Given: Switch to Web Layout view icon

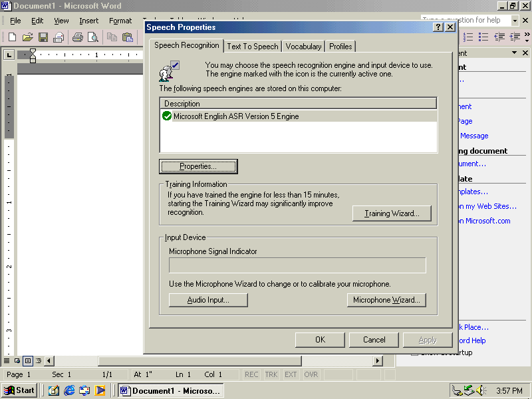Looking at the screenshot, I should [17, 360].
